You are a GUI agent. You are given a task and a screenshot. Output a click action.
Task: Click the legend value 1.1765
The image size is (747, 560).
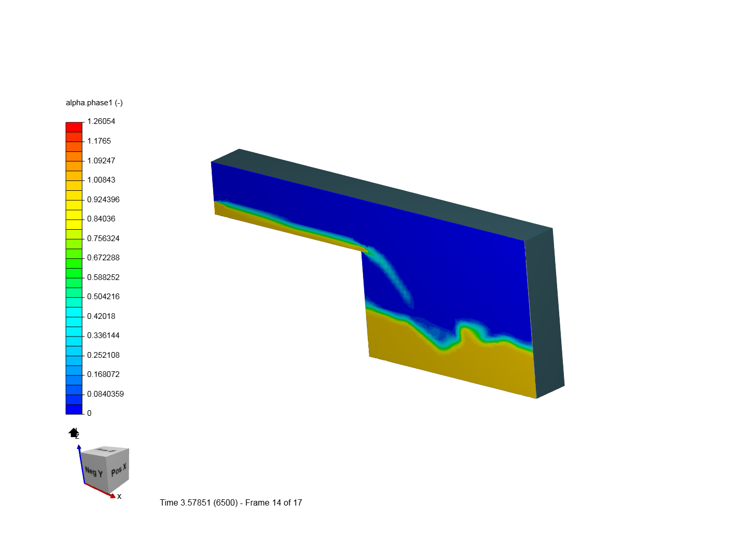pos(99,141)
